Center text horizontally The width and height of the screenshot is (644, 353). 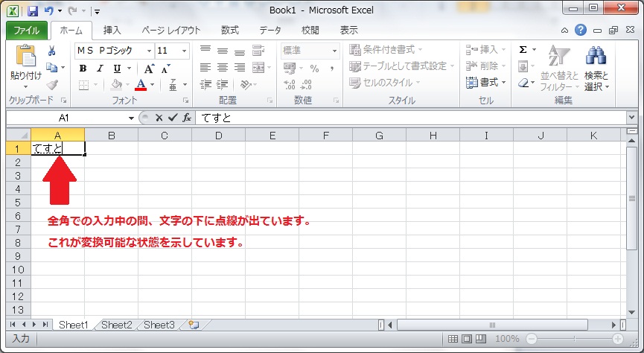pos(222,67)
